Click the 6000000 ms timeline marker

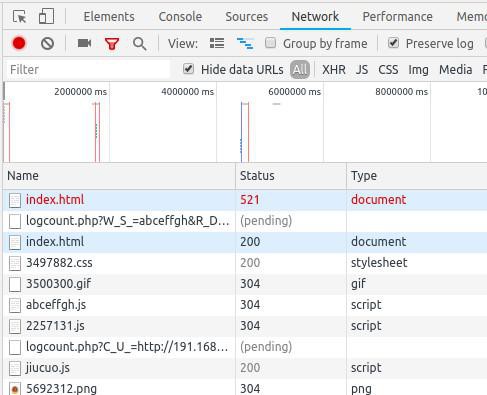coord(295,92)
